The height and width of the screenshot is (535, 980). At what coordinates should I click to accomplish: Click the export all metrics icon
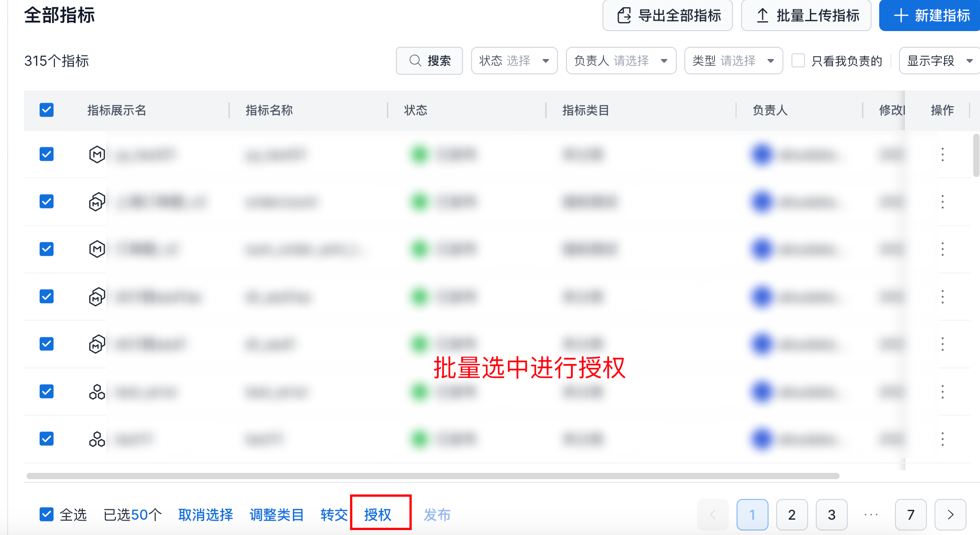[x=624, y=16]
